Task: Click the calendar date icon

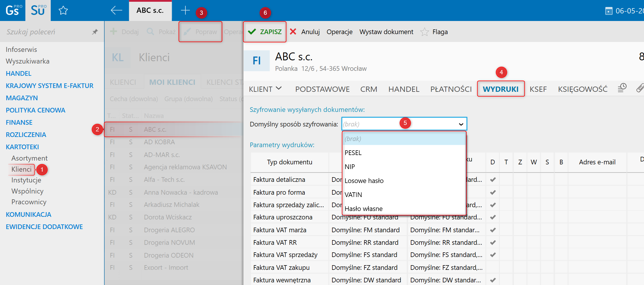Action: [609, 11]
